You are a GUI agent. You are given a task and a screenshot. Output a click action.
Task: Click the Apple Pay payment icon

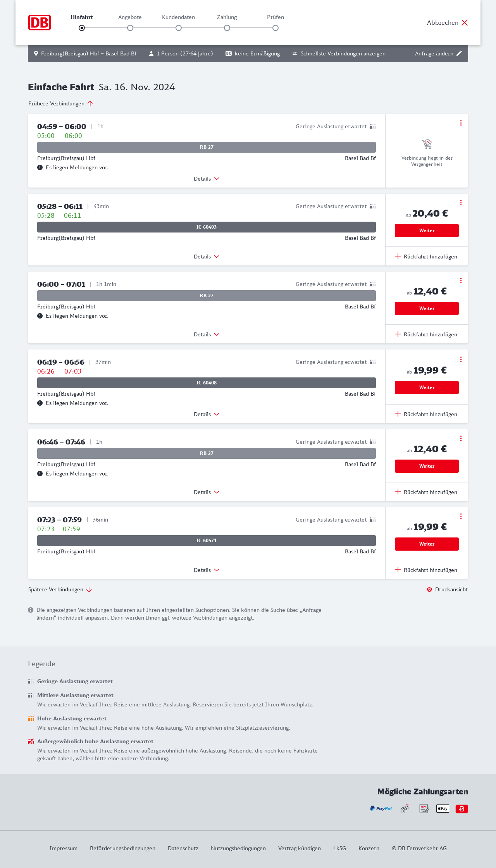[443, 809]
